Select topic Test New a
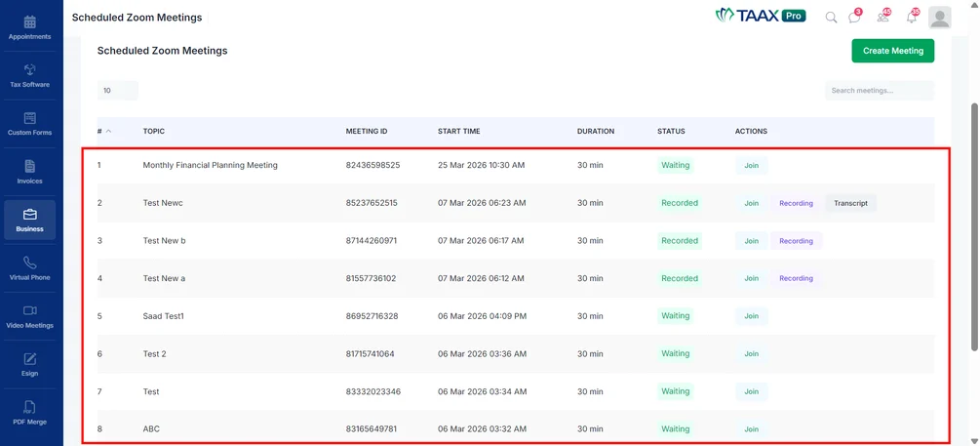980x446 pixels. coord(164,278)
